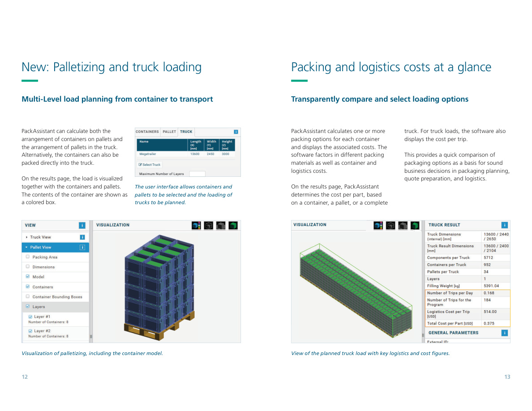Open info icon on the Pallet View row
The width and height of the screenshot is (532, 411).
82,247
